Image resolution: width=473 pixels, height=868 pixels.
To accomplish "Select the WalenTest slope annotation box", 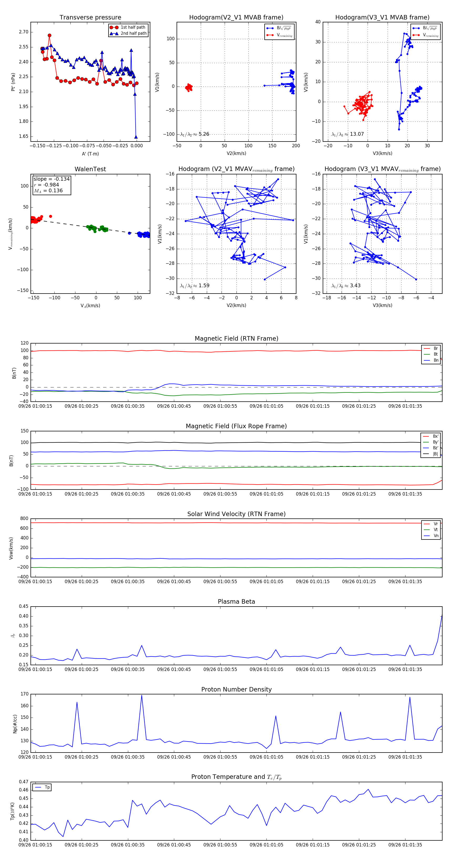I will (52, 185).
